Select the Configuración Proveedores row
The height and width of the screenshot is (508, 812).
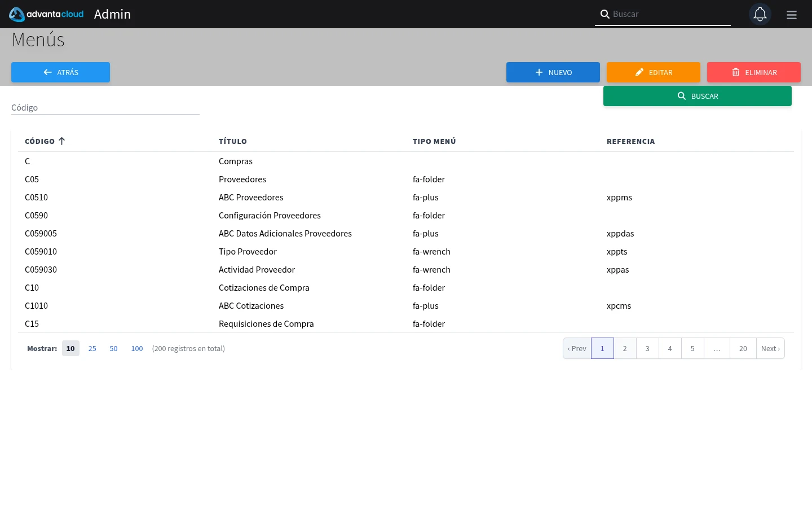(x=406, y=215)
